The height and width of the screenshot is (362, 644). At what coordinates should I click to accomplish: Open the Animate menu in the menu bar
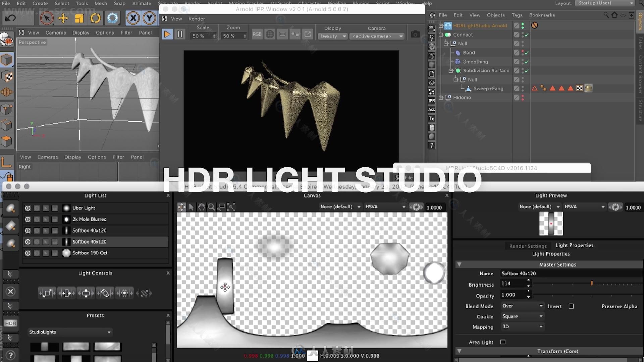(142, 3)
